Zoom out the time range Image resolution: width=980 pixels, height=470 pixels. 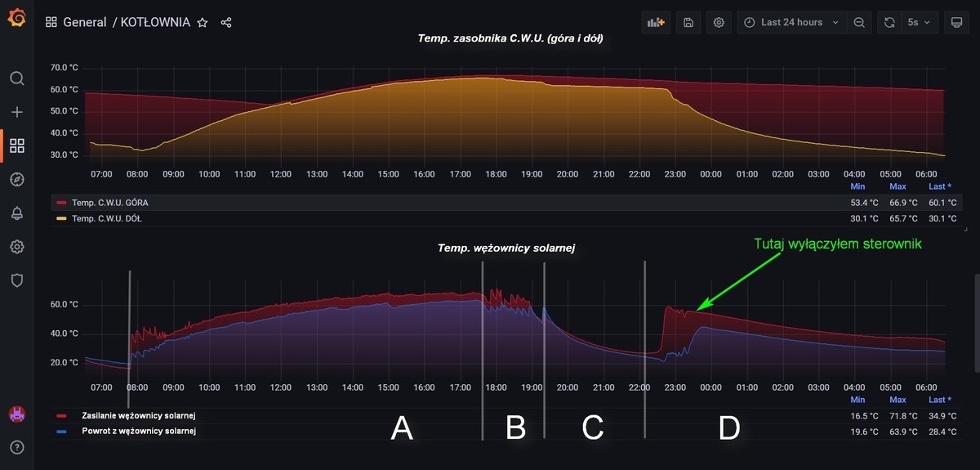(x=859, y=22)
